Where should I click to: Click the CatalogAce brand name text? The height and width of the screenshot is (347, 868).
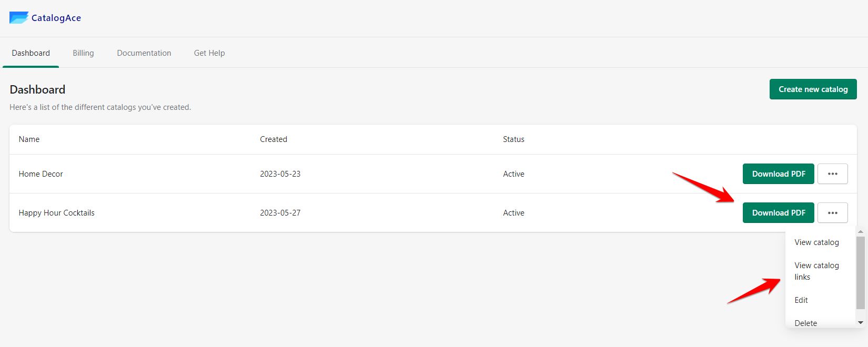coord(56,18)
